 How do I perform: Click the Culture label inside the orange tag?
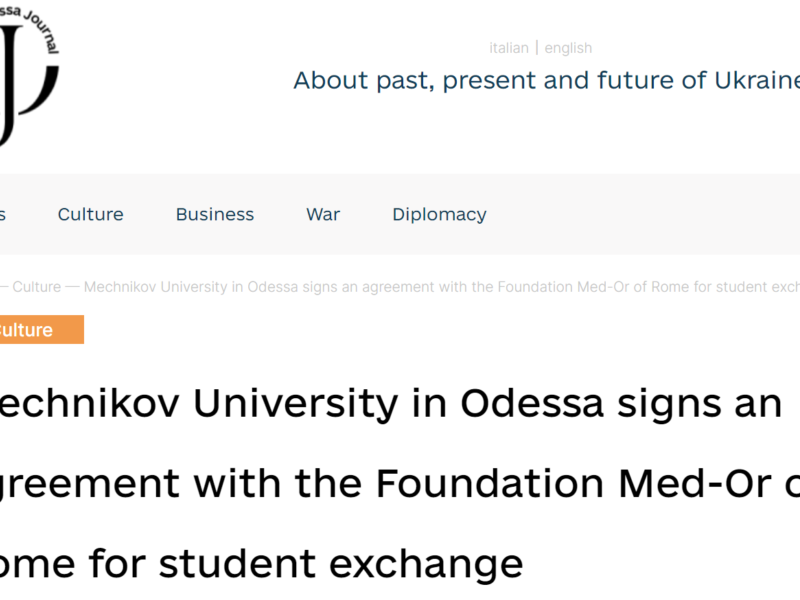click(x=27, y=330)
